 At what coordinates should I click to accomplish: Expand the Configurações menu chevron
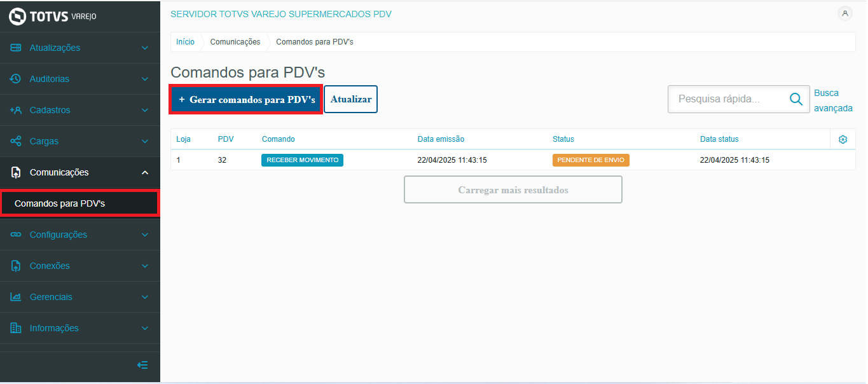pos(145,235)
